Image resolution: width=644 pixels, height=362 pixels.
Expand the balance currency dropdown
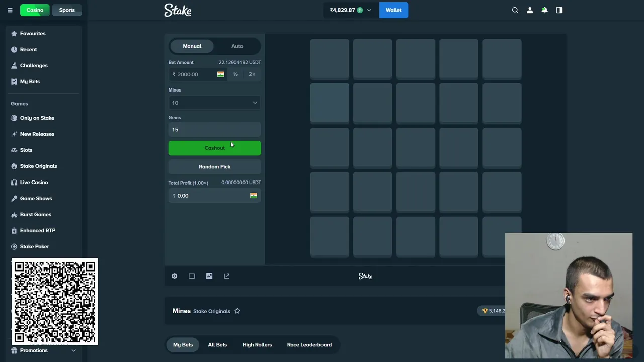pos(369,10)
